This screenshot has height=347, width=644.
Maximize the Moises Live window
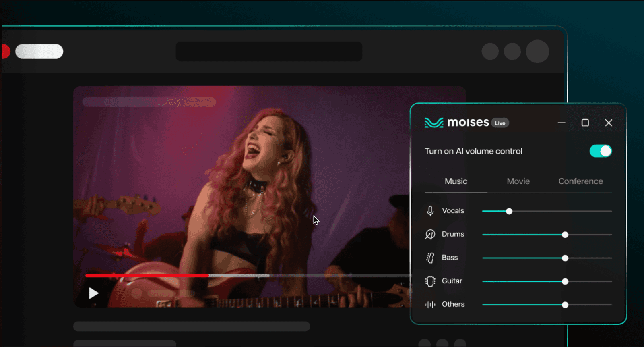[585, 123]
